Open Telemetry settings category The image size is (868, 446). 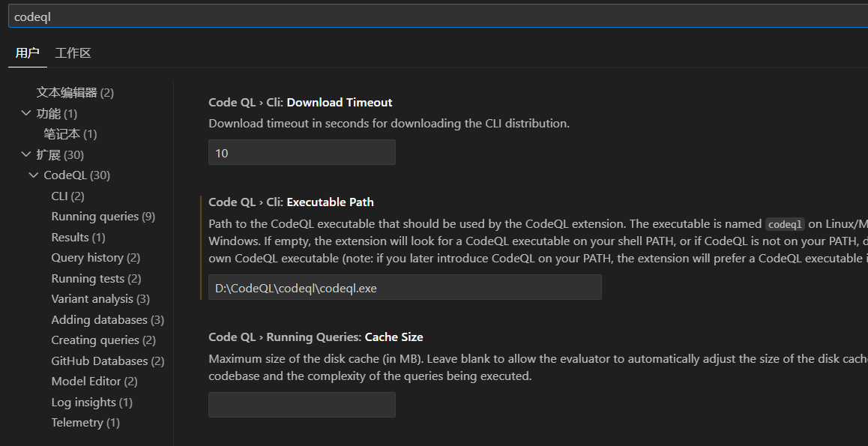click(x=85, y=423)
